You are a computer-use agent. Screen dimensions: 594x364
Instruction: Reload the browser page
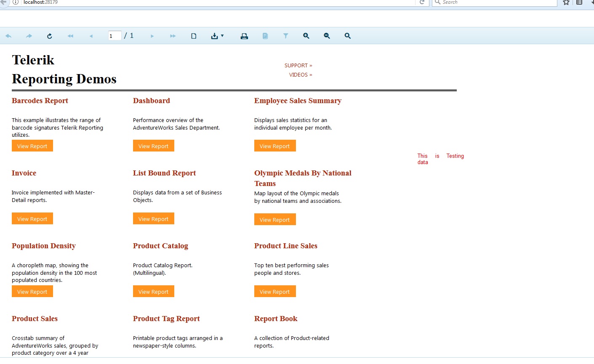click(422, 2)
